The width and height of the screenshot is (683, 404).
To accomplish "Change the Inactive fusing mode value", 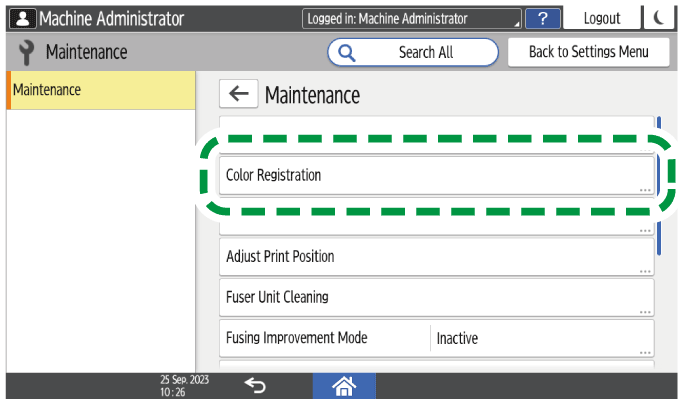I will pyautogui.click(x=540, y=338).
